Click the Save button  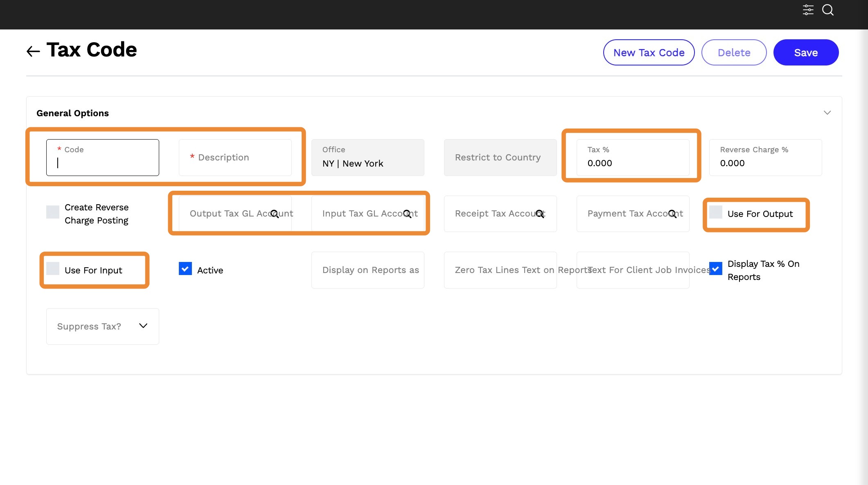pyautogui.click(x=806, y=52)
